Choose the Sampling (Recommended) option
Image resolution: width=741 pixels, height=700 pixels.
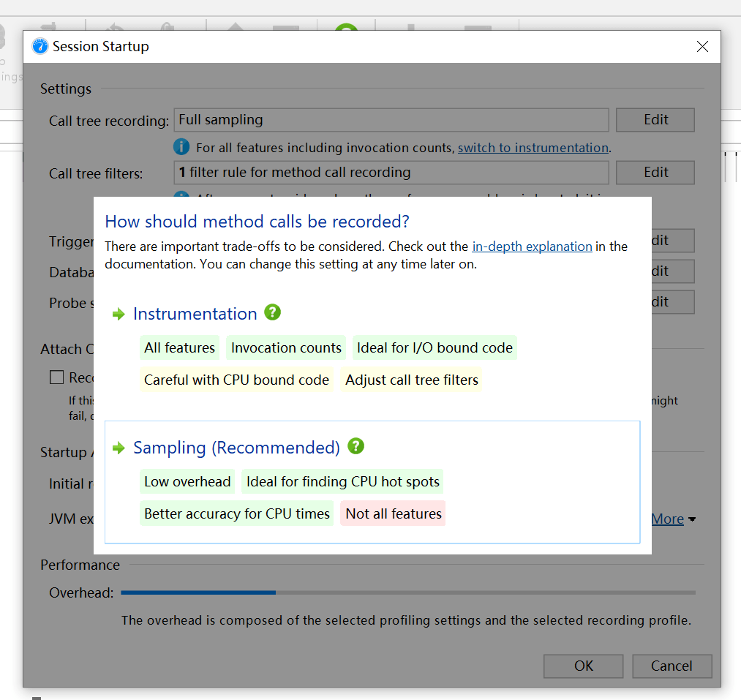pyautogui.click(x=236, y=448)
